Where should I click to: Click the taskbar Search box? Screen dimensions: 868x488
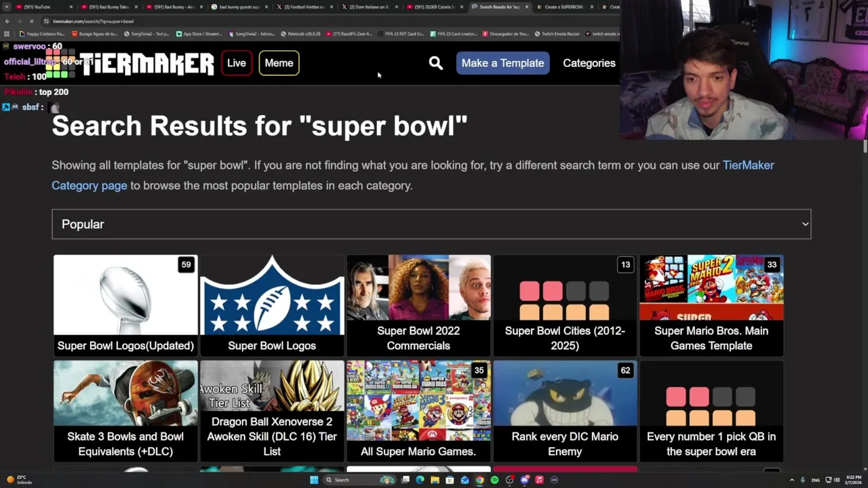359,480
